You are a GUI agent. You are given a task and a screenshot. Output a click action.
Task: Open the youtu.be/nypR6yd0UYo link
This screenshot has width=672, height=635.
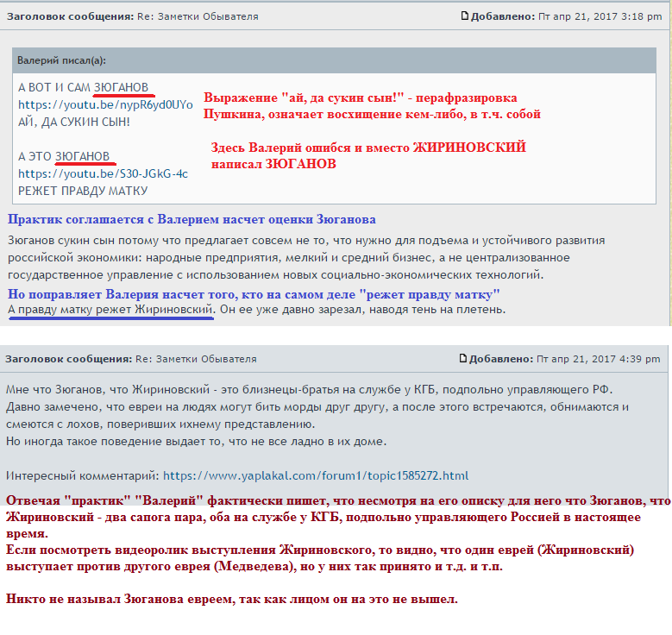pyautogui.click(x=105, y=105)
